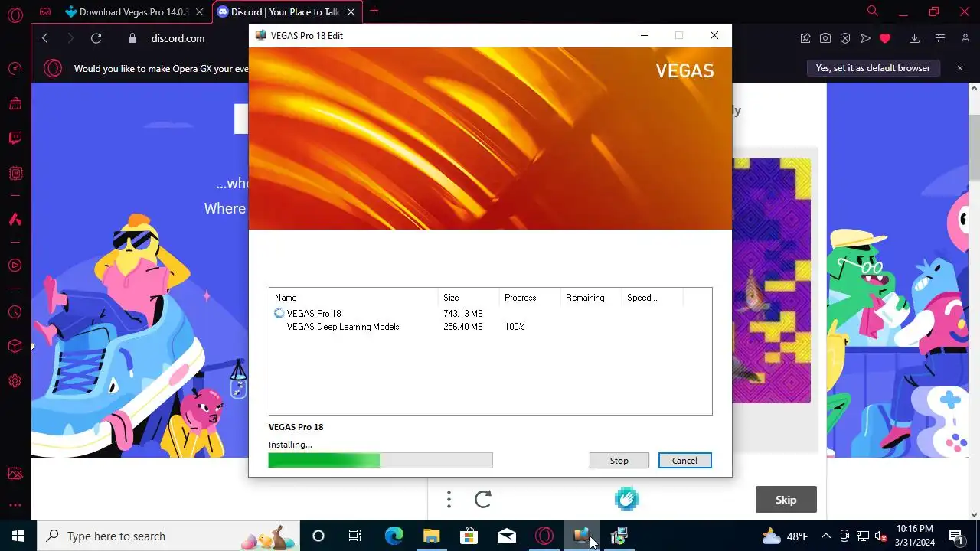Image resolution: width=980 pixels, height=551 pixels.
Task: Click the 100% progress value
Action: pos(514,327)
